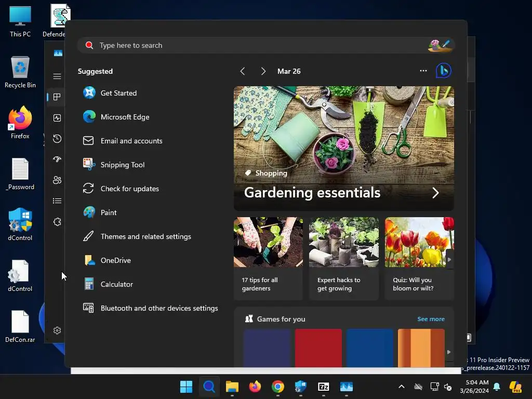
Task: Open File Explorer from taskbar
Action: (232, 387)
